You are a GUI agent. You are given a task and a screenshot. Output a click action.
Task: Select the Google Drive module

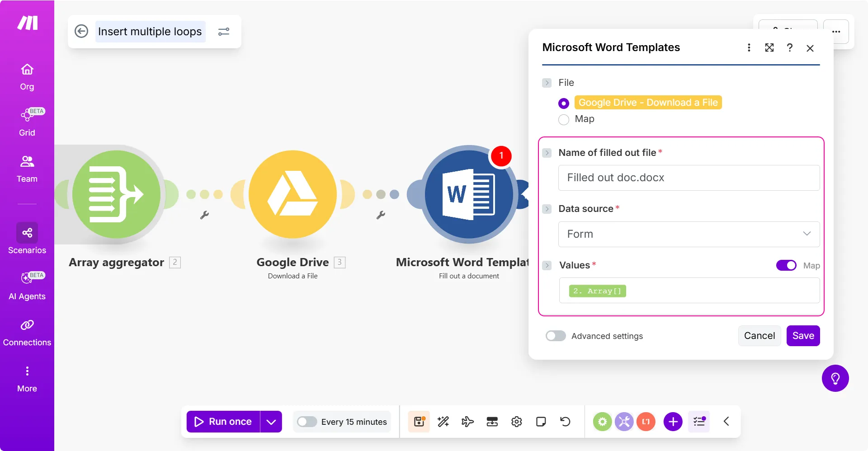pos(292,194)
